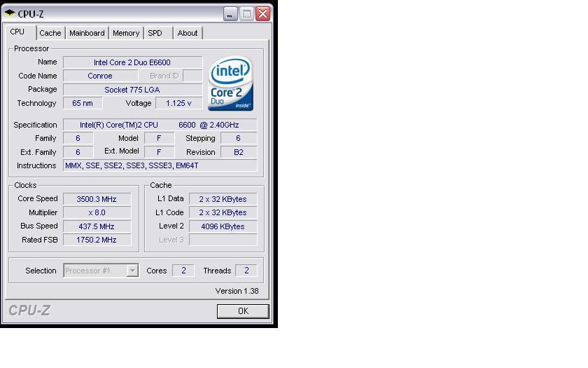Image resolution: width=588 pixels, height=368 pixels.
Task: Click the Cores count field
Action: click(x=183, y=271)
